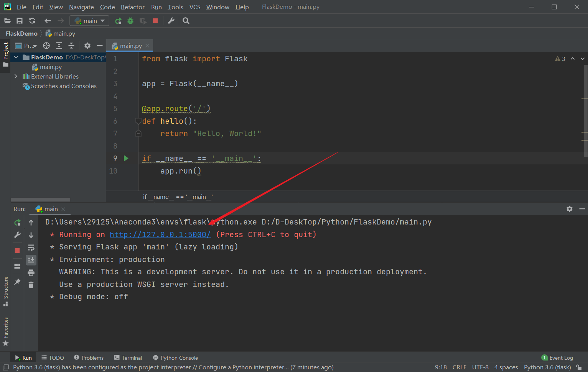This screenshot has width=588, height=372.
Task: Click the horizontal scrollbar in Project panel
Action: coord(40,200)
